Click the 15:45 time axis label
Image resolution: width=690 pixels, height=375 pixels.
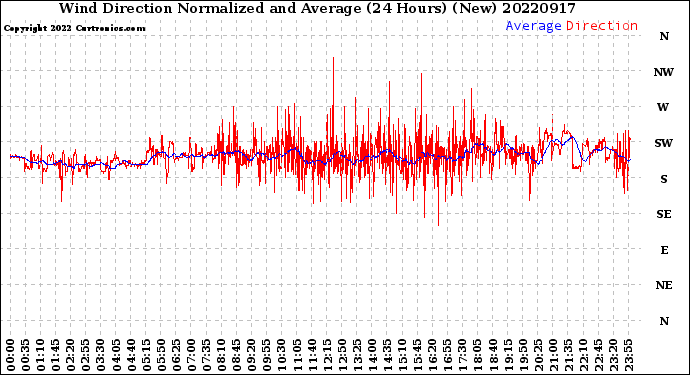pyautogui.click(x=418, y=355)
